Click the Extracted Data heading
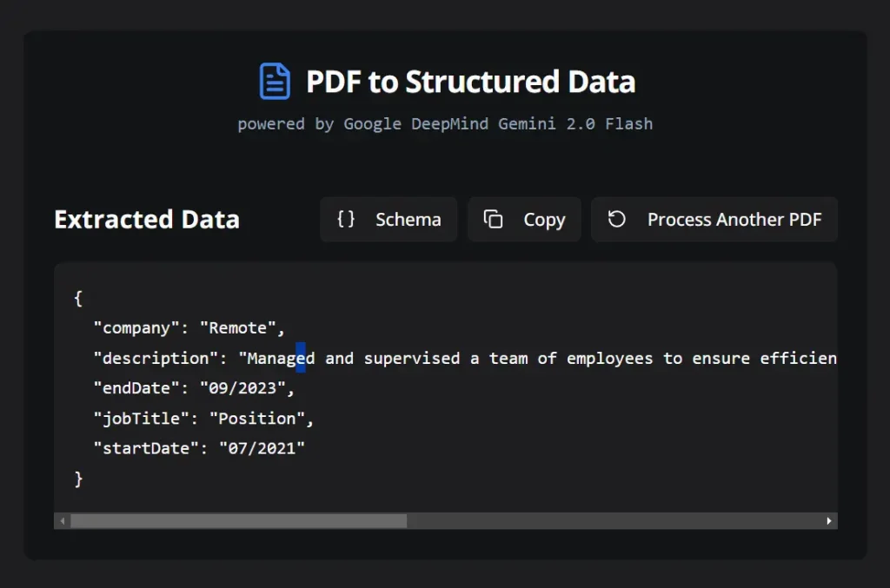Screen dimensions: 890x588 [x=147, y=219]
